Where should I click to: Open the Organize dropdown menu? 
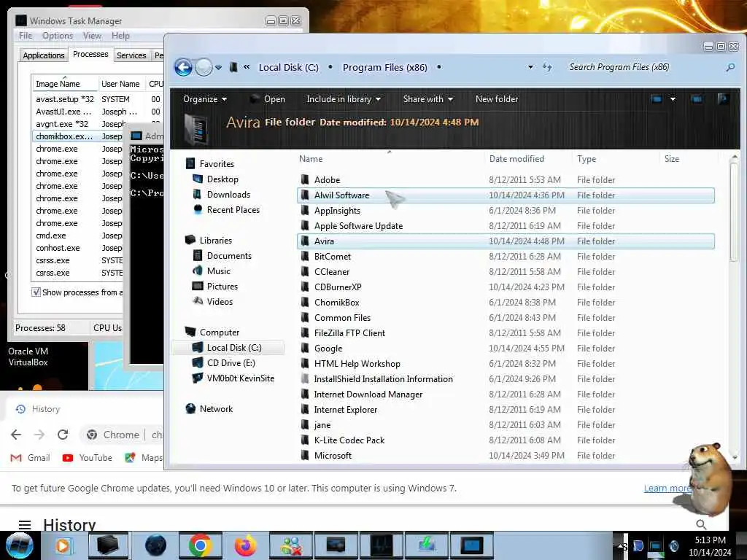click(x=205, y=99)
